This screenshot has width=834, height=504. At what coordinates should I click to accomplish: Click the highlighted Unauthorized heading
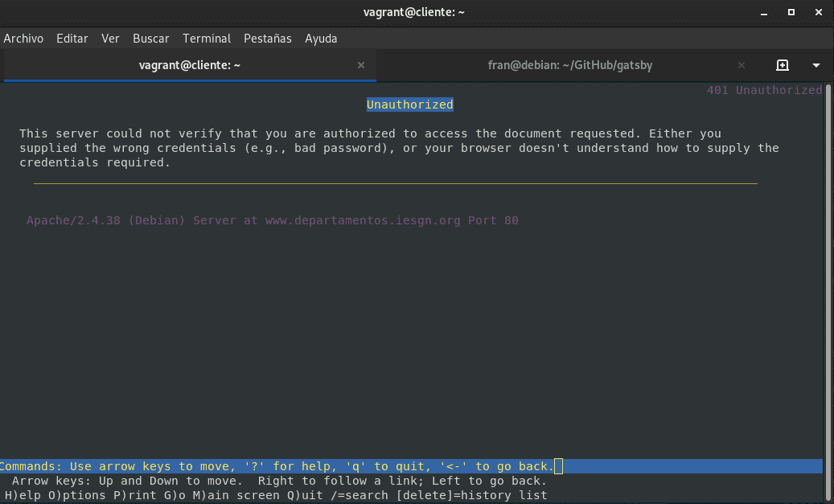409,104
